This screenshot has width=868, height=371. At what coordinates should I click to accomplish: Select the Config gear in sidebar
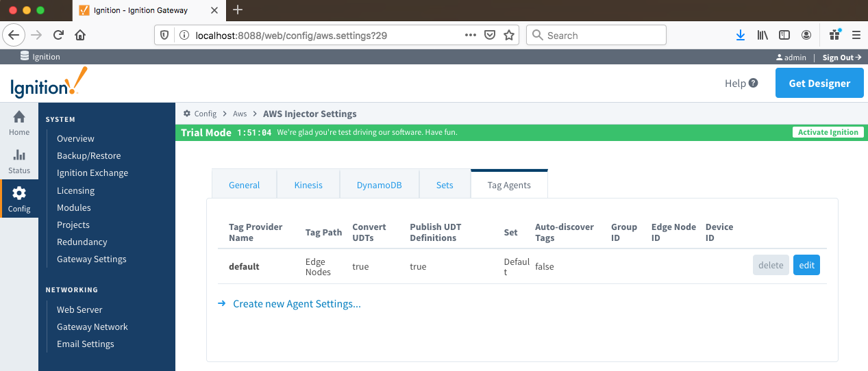[19, 199]
